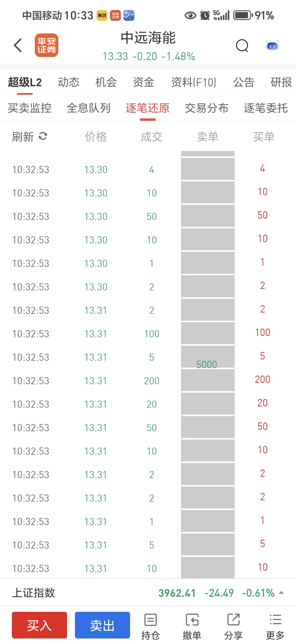296x644 pixels.
Task: Tap the 撤单 cancel order icon
Action: (x=192, y=620)
